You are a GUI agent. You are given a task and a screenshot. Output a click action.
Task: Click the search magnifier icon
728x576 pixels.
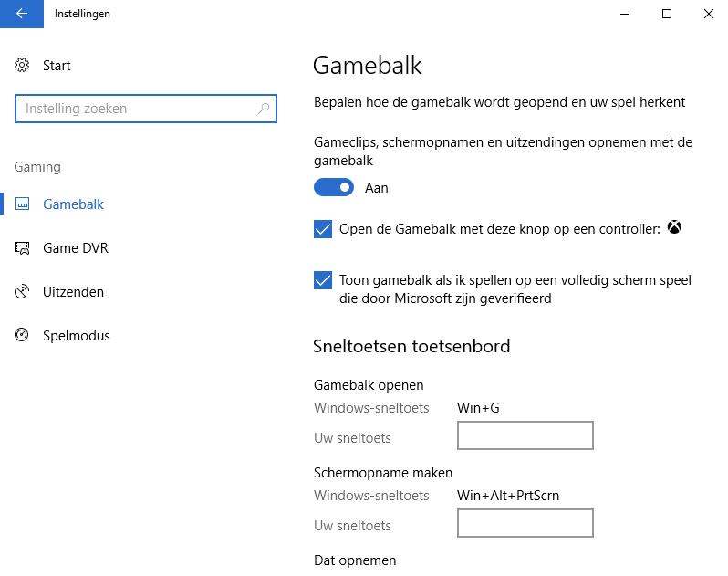[264, 109]
